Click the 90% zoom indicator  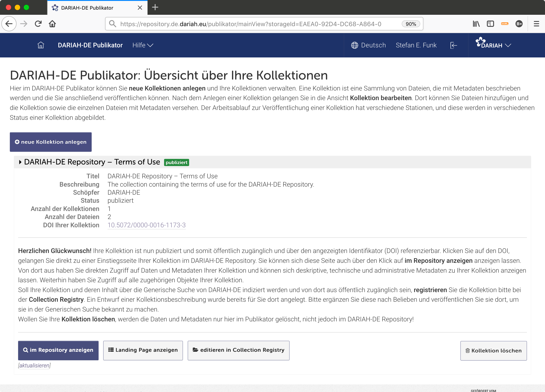tap(411, 23)
